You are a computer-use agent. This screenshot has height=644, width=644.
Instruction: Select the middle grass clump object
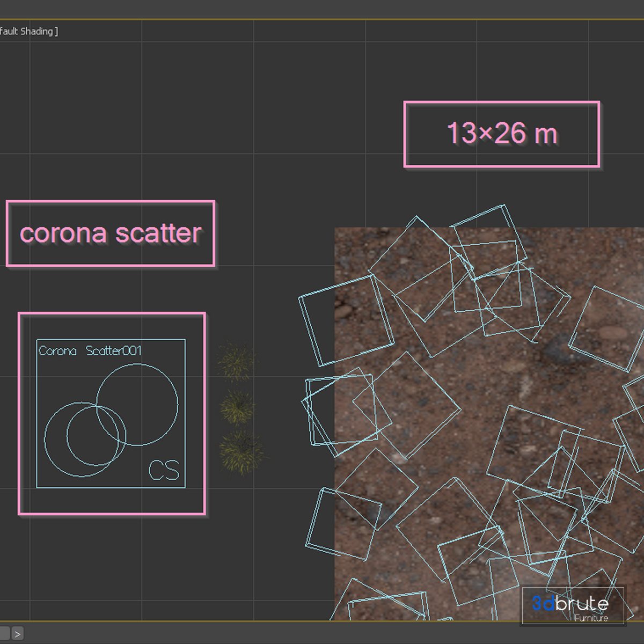[237, 406]
